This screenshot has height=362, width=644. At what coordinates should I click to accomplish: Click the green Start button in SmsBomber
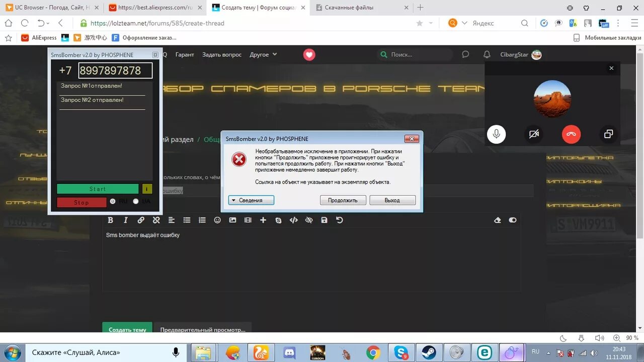coord(98,189)
